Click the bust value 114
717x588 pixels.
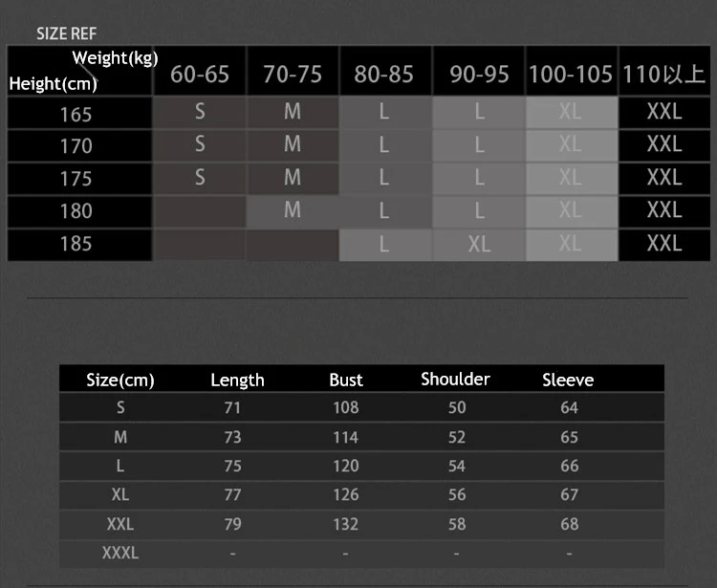point(346,437)
